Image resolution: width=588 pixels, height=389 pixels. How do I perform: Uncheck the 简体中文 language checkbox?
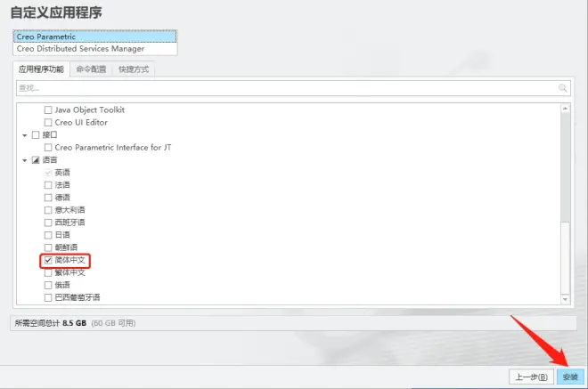[x=48, y=260]
